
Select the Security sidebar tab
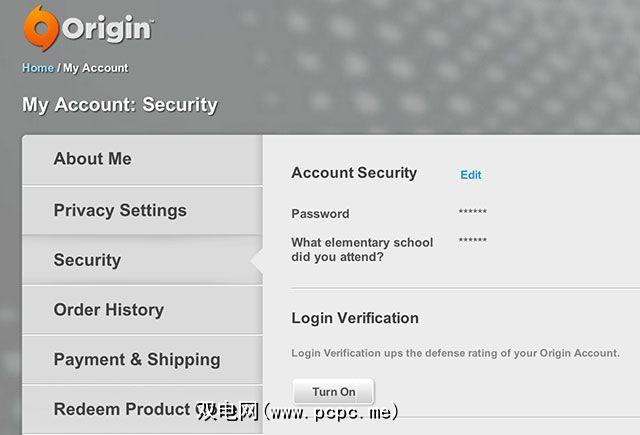click(87, 260)
